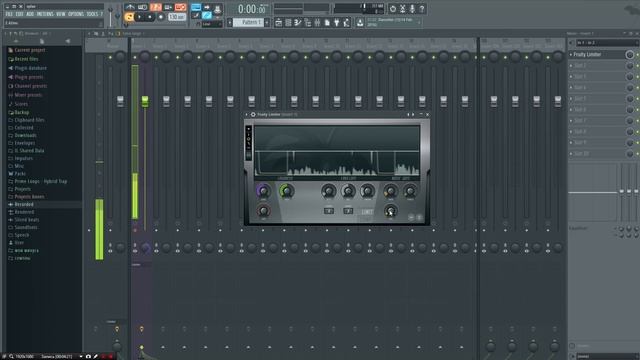
Task: Toggle loop recording button
Action: tap(180, 7)
